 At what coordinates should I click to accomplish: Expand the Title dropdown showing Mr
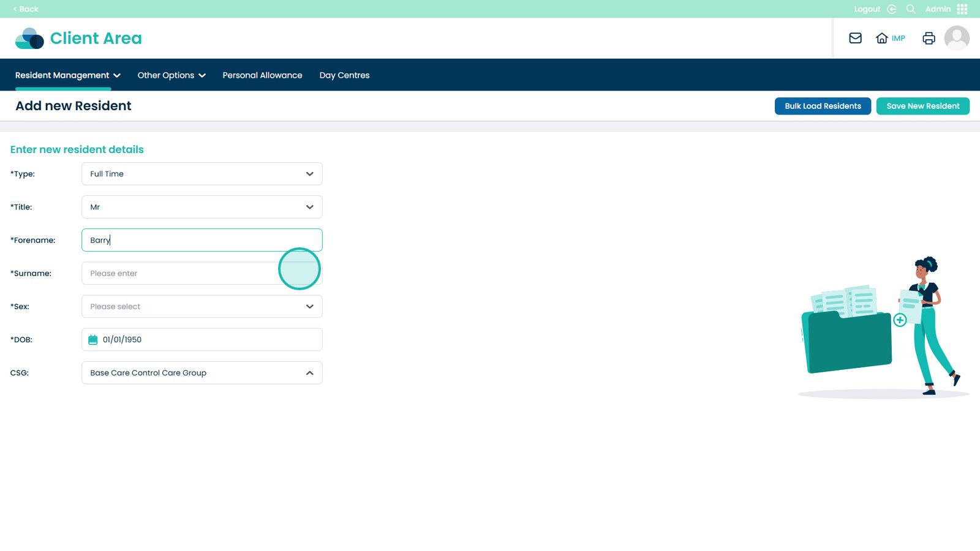[x=202, y=207]
